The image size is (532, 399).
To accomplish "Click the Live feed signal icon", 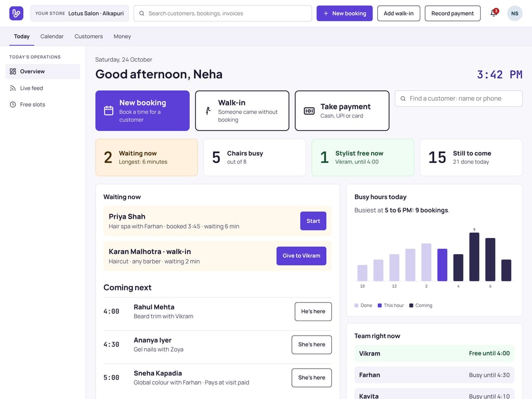I will 13,88.
